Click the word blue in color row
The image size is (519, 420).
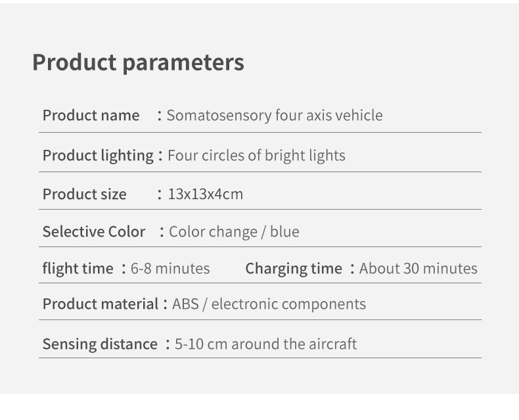point(284,231)
